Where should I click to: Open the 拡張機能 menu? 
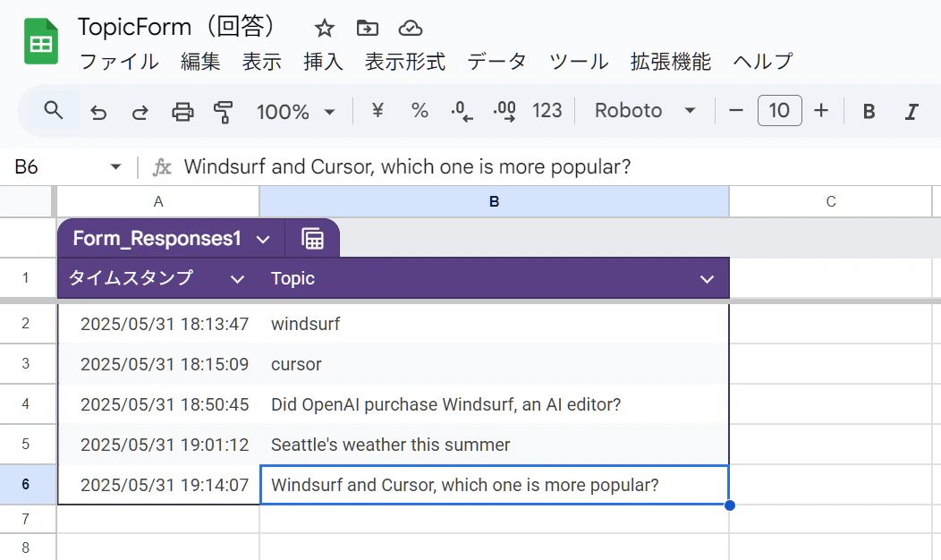click(x=670, y=61)
